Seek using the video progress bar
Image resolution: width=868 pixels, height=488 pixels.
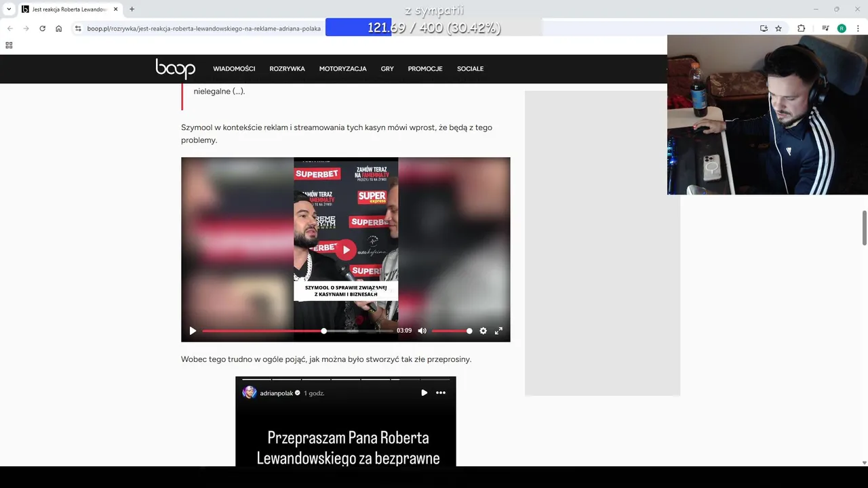[297, 331]
